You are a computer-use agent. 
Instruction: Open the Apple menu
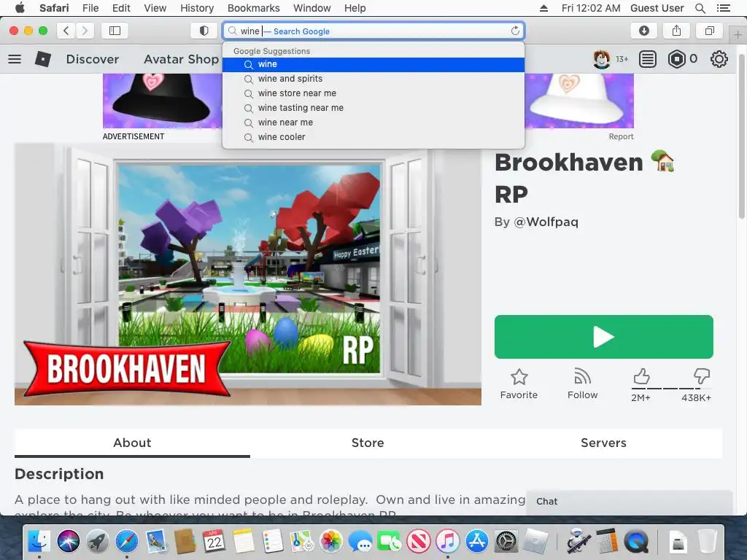[20, 8]
